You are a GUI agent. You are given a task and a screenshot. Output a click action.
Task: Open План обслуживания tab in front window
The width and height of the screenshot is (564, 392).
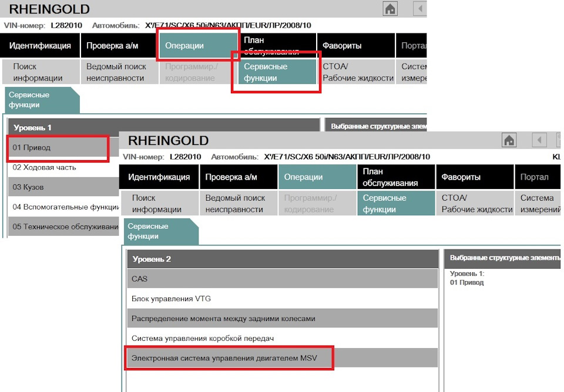pos(395,177)
